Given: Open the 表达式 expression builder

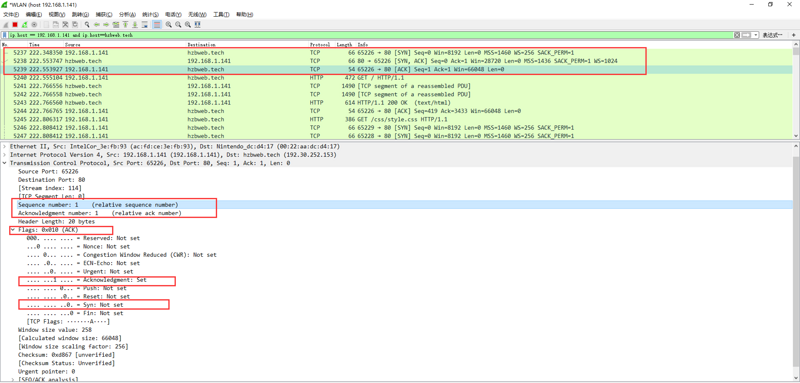Looking at the screenshot, I should 772,35.
